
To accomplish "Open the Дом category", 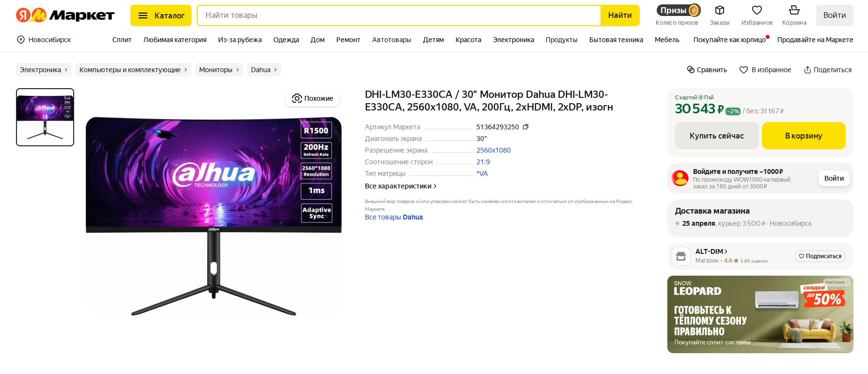I will click(317, 40).
